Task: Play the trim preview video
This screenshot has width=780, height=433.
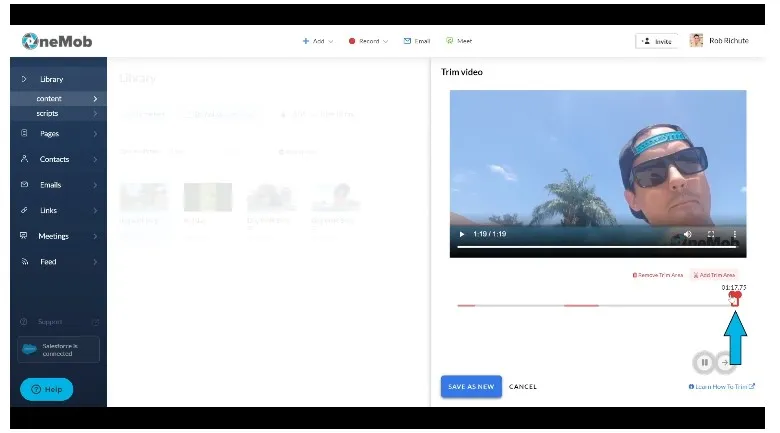Action: click(x=462, y=234)
